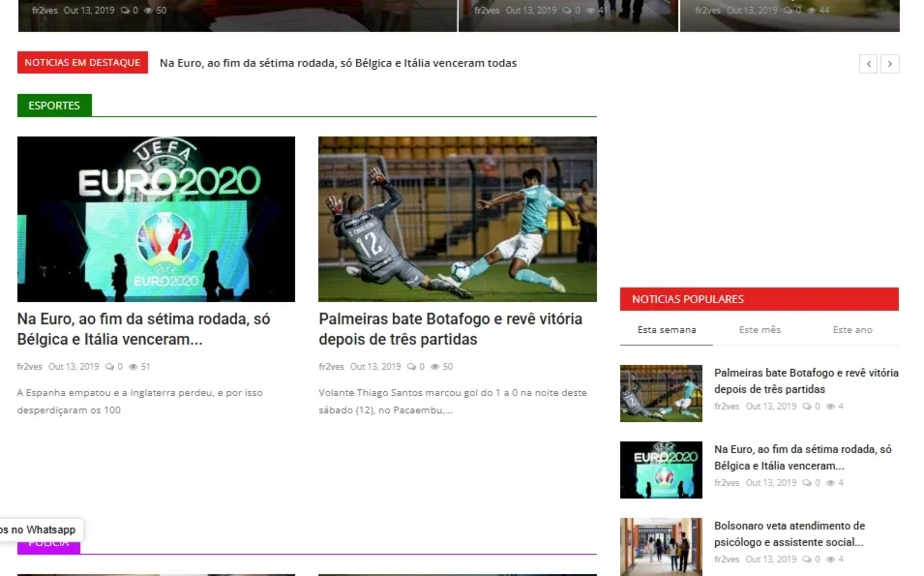Open ticker headline about Bélgica e Itália

(x=339, y=63)
